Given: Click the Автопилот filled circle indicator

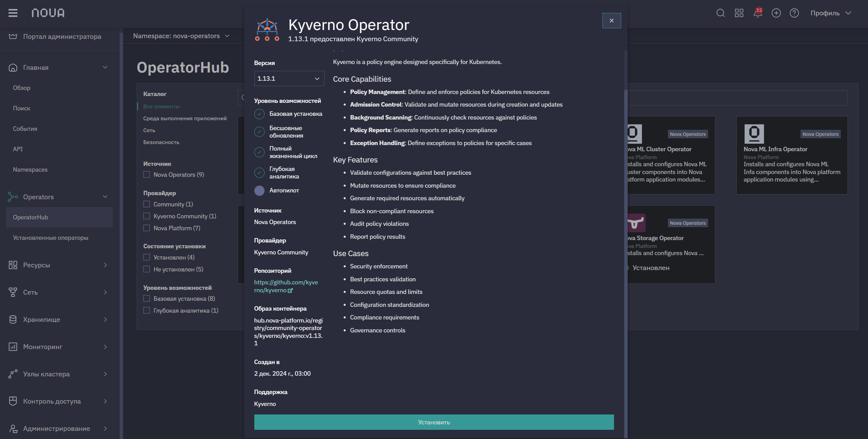Looking at the screenshot, I should tap(259, 191).
